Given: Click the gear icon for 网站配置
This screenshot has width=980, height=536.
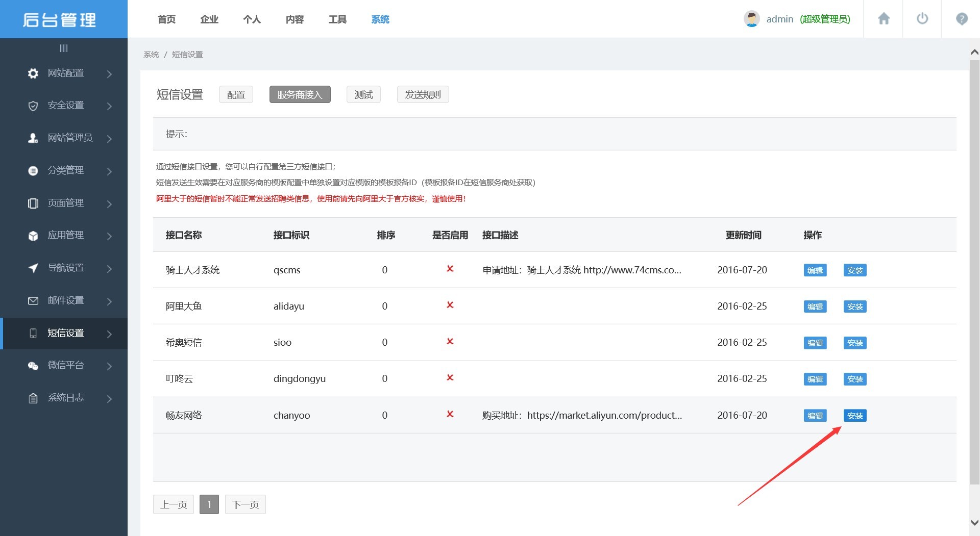Looking at the screenshot, I should 33,73.
